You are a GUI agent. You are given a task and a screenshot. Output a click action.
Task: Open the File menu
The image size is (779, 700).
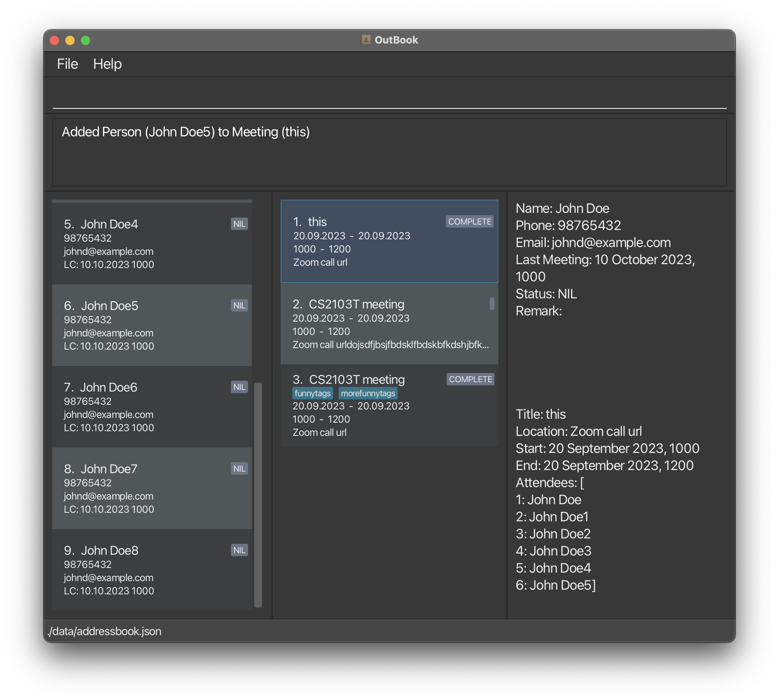[x=67, y=64]
